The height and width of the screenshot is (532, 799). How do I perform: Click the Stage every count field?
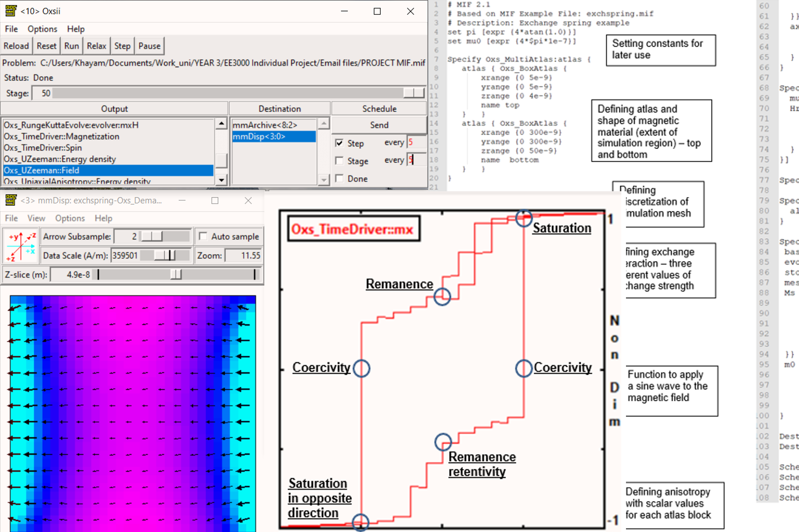coord(416,159)
